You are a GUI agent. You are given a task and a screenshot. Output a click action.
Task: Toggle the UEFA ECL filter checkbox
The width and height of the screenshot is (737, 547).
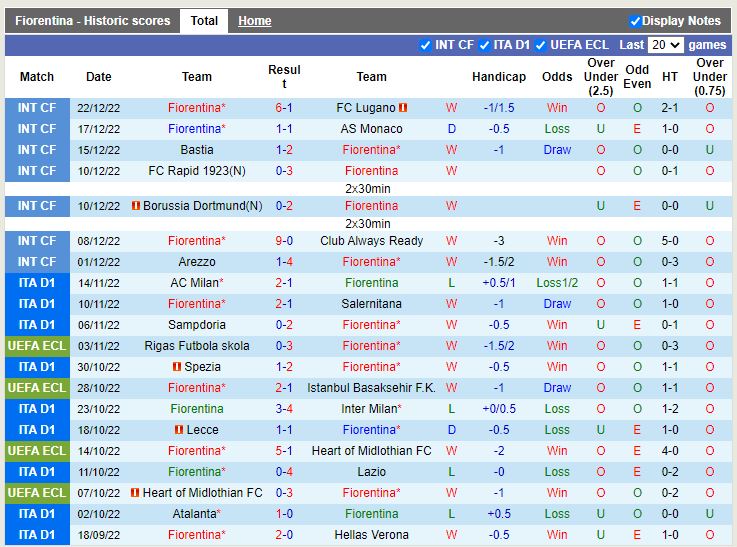(x=541, y=45)
